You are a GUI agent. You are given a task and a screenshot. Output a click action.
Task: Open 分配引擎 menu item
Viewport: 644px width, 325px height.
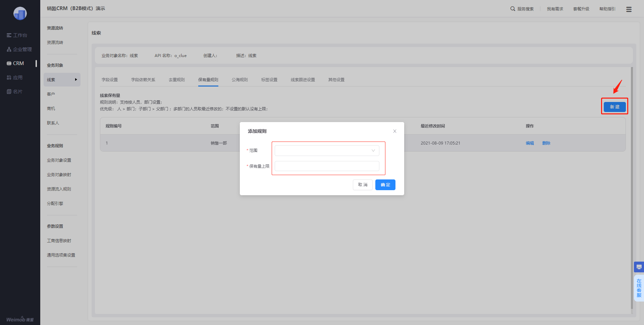pyautogui.click(x=55, y=204)
